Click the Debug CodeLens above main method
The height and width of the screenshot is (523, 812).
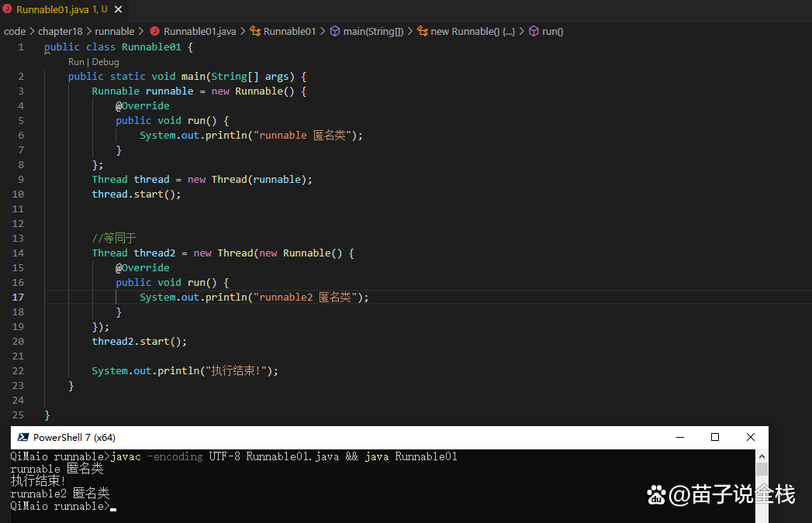point(105,62)
